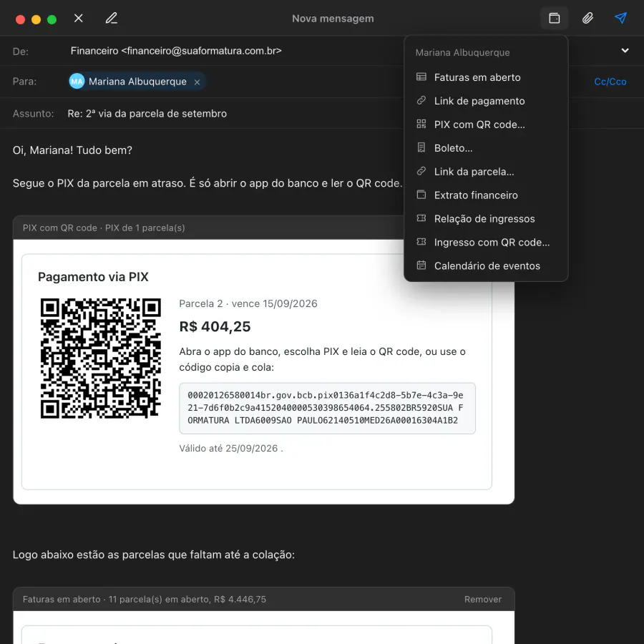Choose Ingresso com QR code... option

click(486, 243)
